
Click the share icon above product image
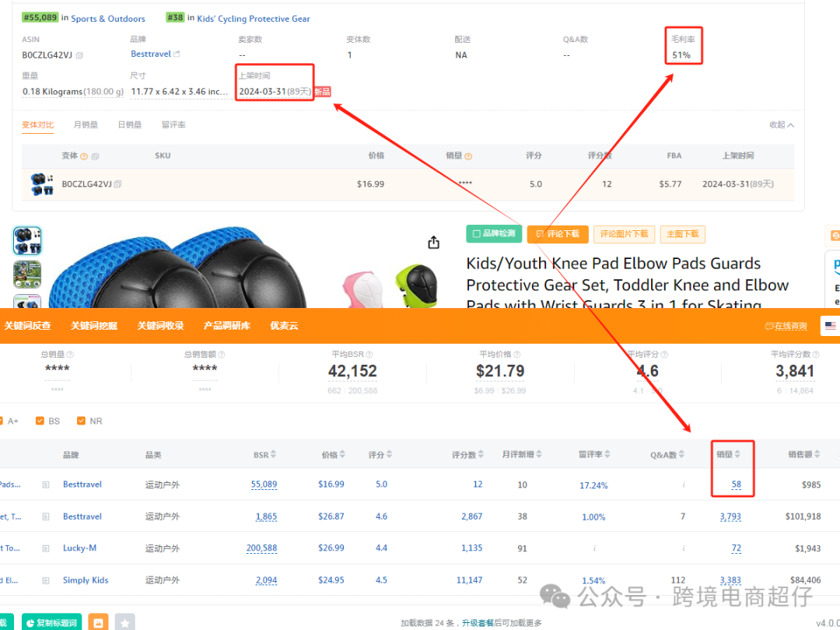tap(434, 243)
